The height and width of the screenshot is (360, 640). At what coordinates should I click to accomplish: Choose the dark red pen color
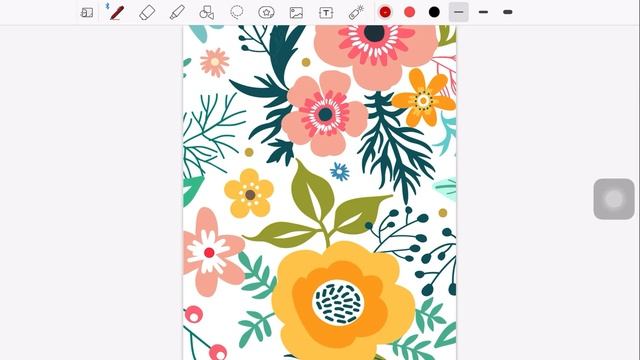[385, 12]
